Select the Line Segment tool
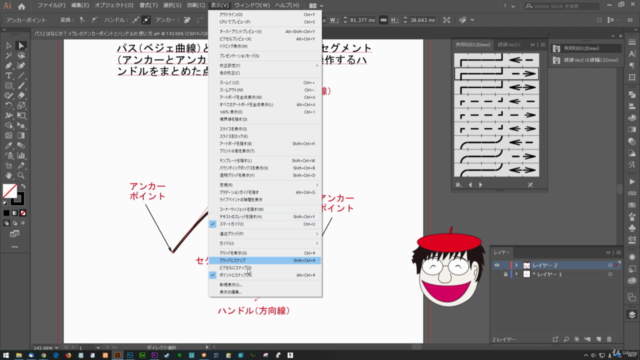The image size is (640, 360). [x=21, y=76]
